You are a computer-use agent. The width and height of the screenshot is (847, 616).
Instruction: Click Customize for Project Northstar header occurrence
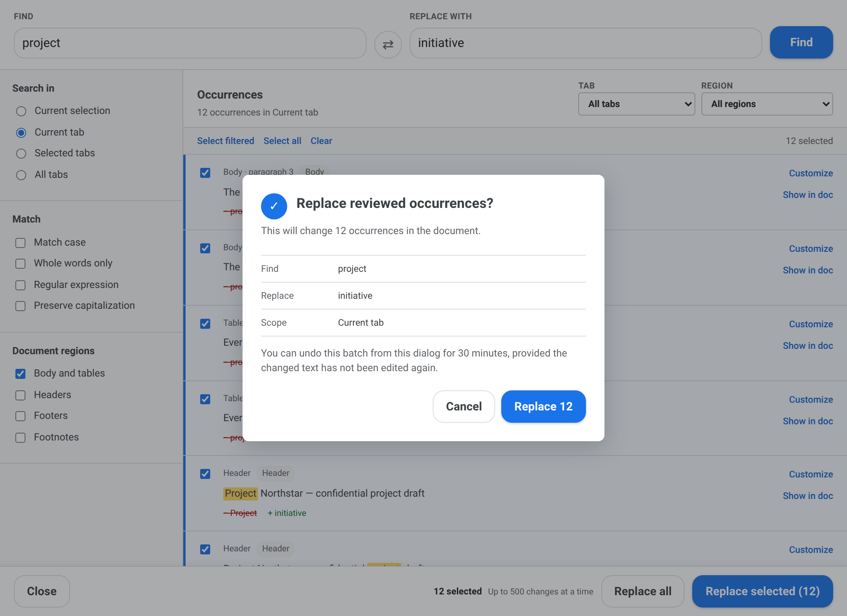click(x=811, y=474)
